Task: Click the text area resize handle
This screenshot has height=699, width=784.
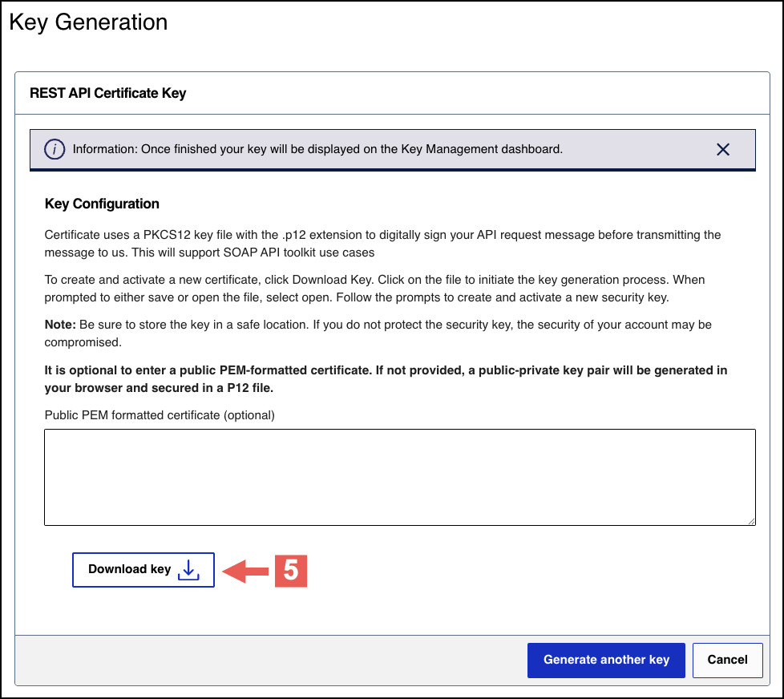Action: coord(751,521)
